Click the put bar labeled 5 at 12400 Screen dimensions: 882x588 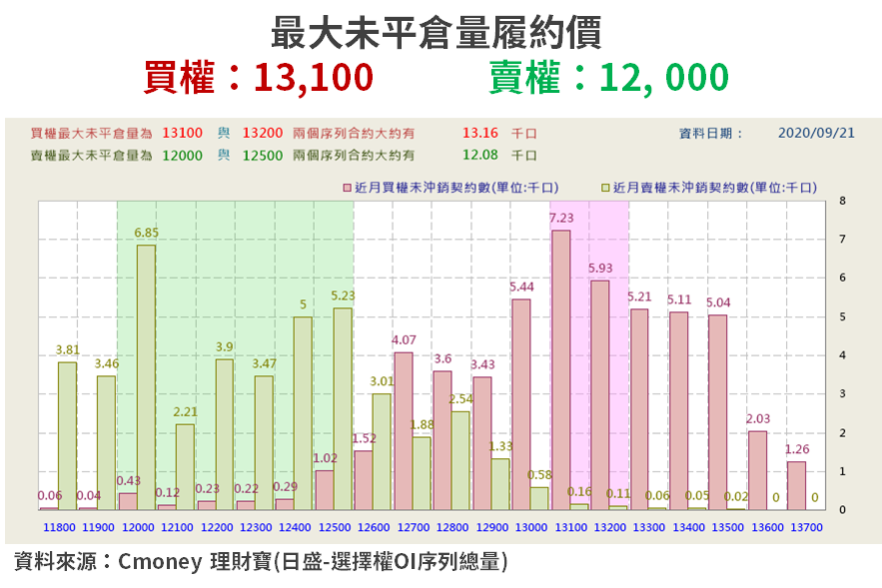click(x=303, y=413)
